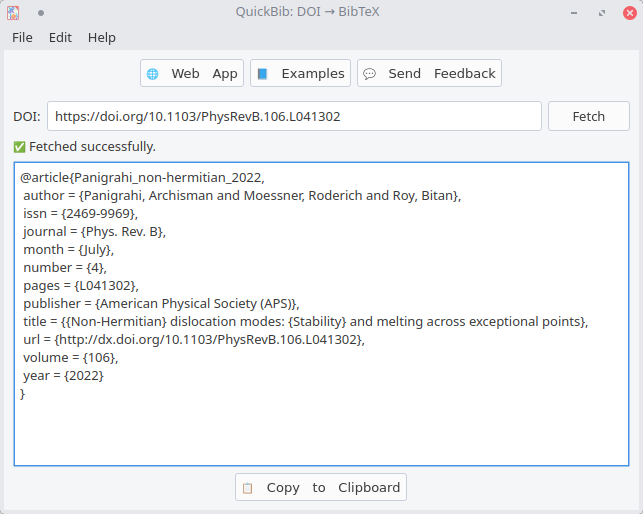Copy BibTeX to Clipboard
The image size is (643, 514).
tap(321, 487)
